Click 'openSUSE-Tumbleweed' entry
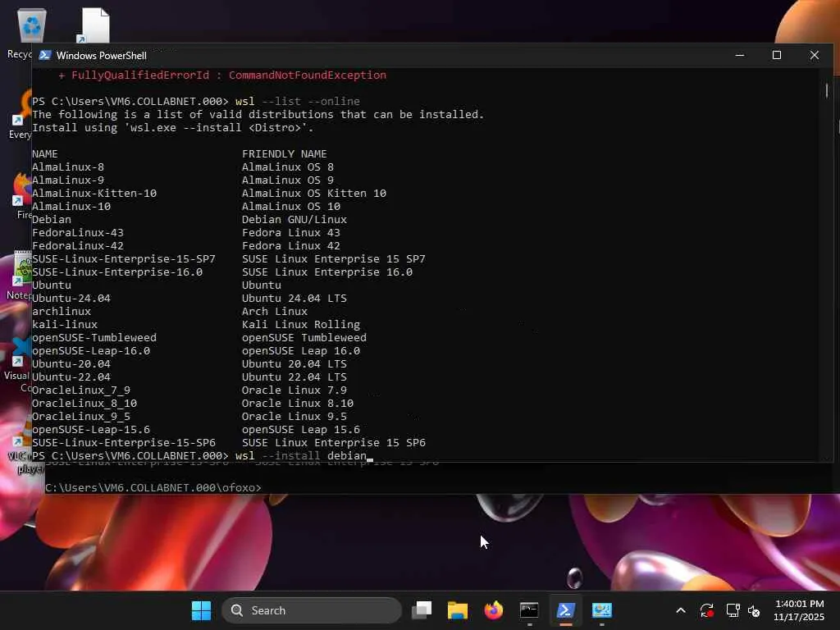 (94, 337)
